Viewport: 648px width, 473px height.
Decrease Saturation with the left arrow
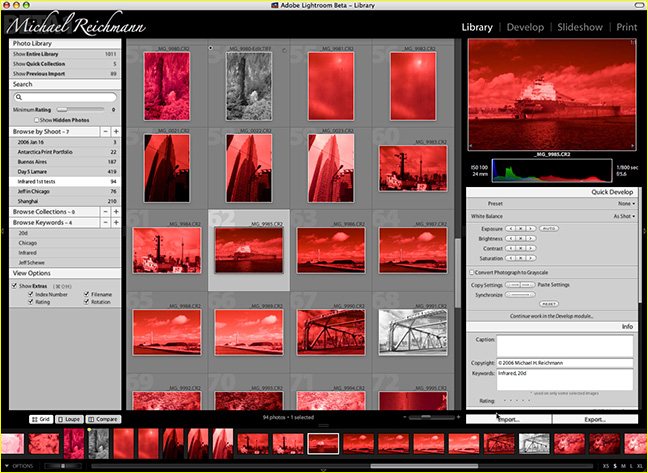click(x=510, y=258)
